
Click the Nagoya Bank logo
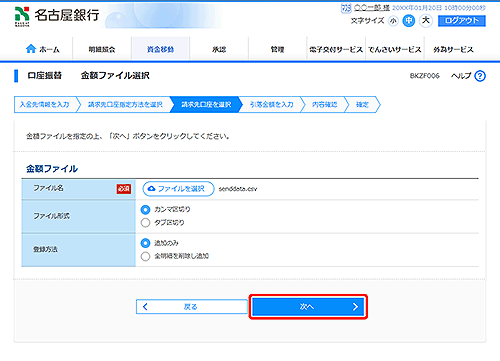(x=57, y=16)
